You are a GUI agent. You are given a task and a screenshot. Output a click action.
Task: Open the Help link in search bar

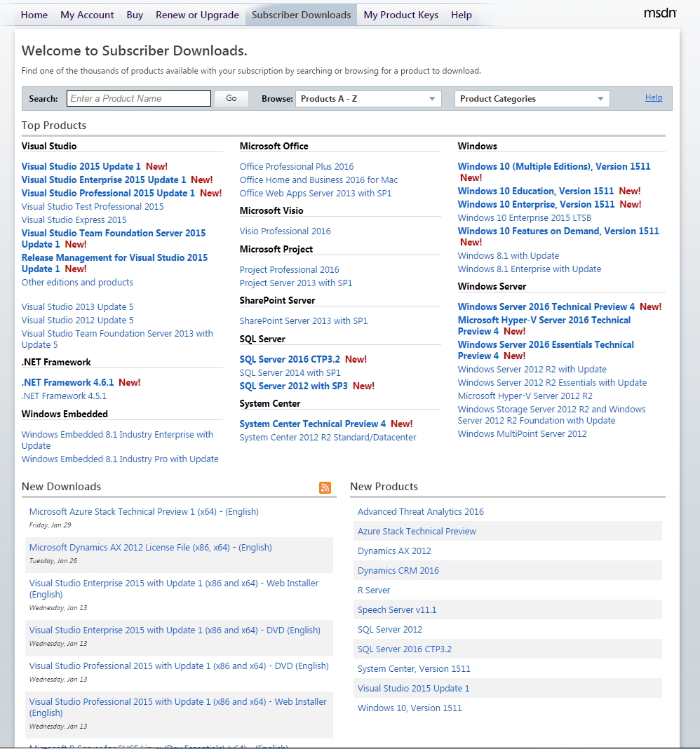654,97
